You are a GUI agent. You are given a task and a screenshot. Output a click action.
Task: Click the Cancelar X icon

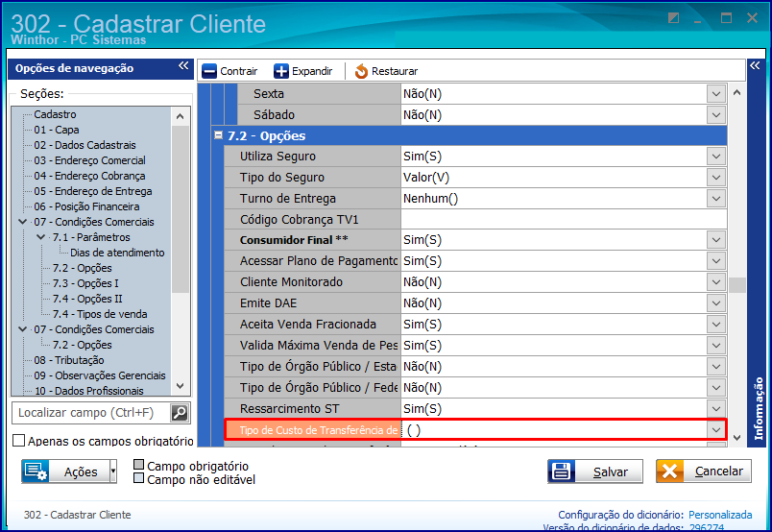[669, 472]
